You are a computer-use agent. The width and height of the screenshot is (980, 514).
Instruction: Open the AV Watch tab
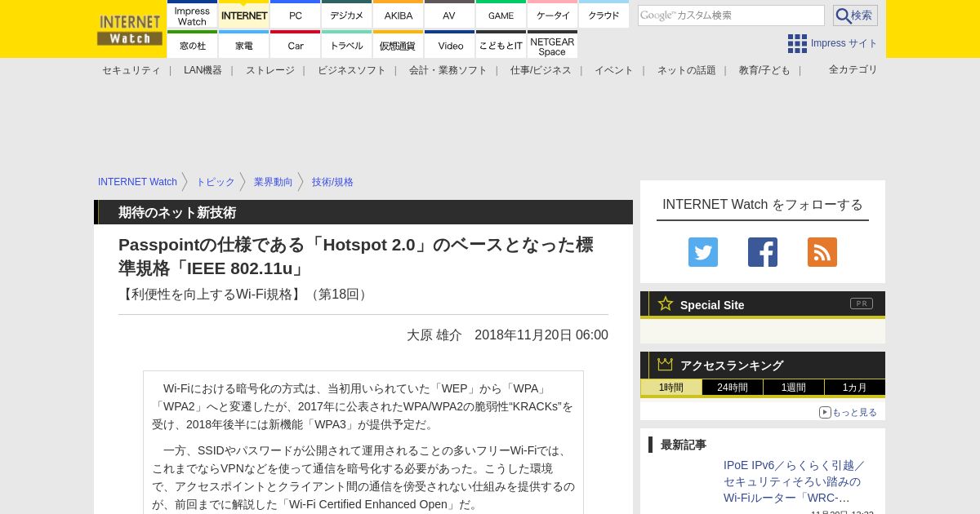[449, 15]
